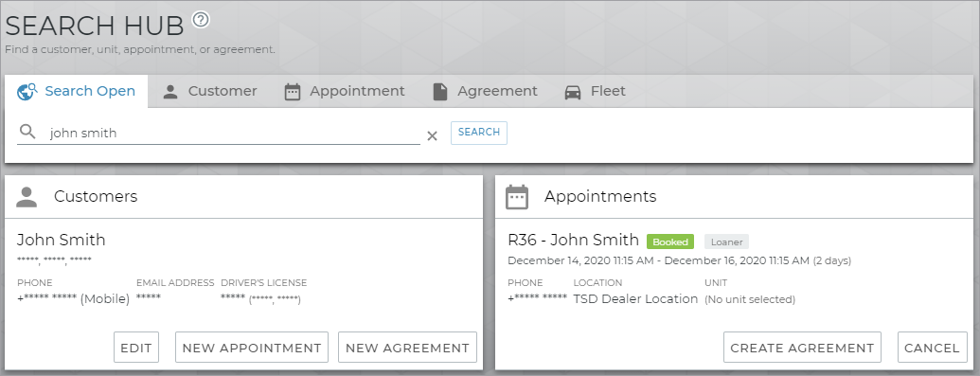Click the NEW AGREEMENT button

[x=407, y=348]
